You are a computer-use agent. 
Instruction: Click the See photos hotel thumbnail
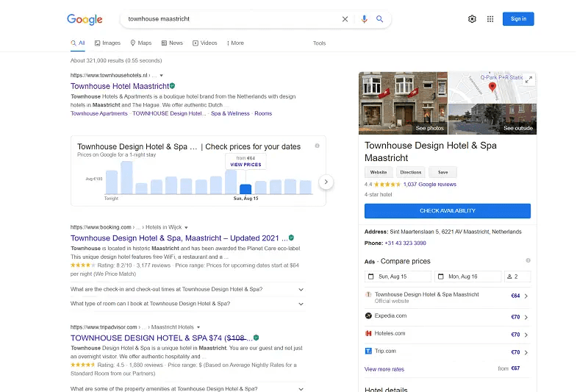tap(403, 102)
